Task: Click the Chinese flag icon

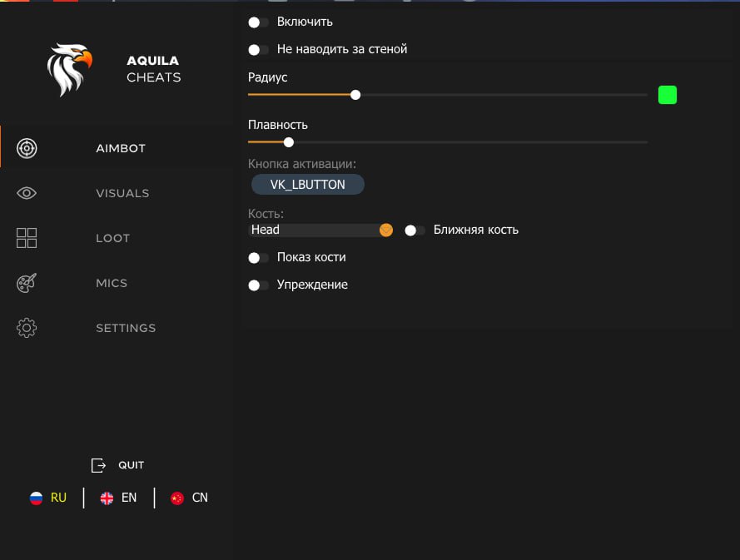Action: point(176,498)
